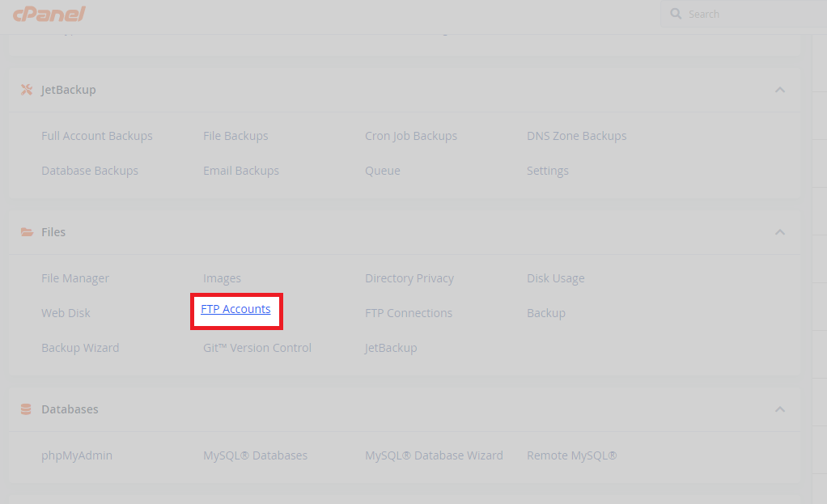
Task: Open the JetBackup Queue
Action: coord(383,170)
